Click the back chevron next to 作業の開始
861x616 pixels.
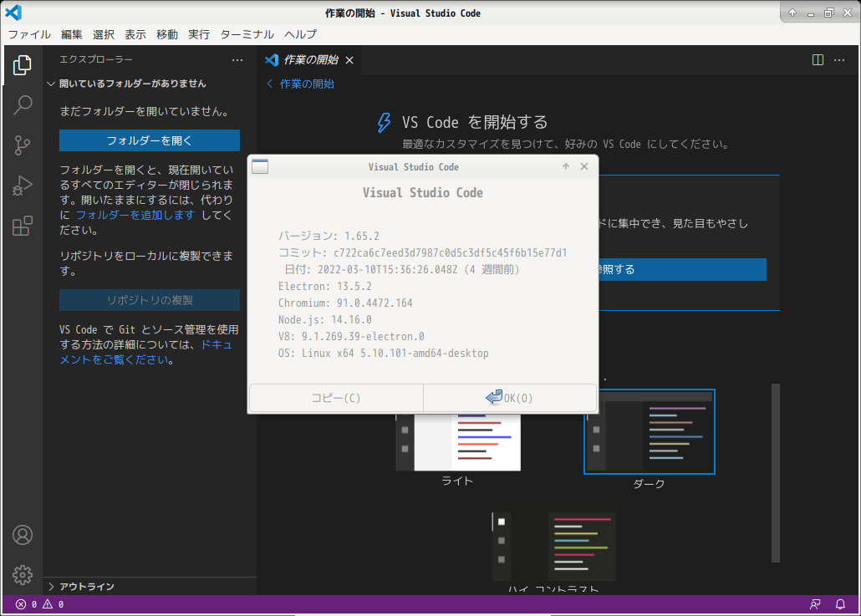tap(270, 84)
